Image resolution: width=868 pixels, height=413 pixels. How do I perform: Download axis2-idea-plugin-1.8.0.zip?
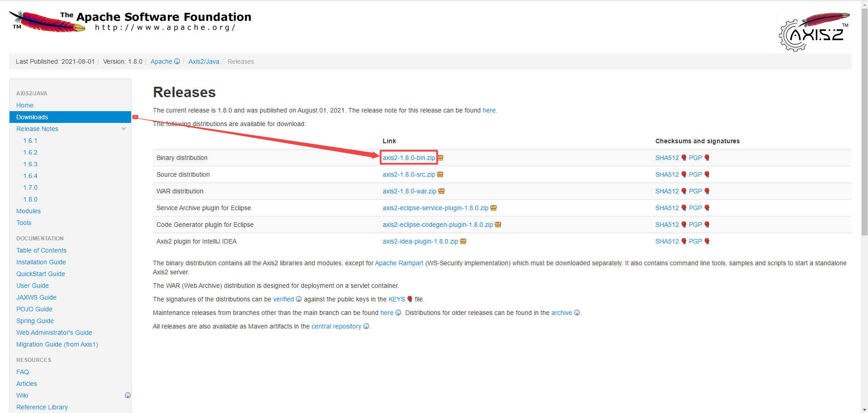pos(420,241)
